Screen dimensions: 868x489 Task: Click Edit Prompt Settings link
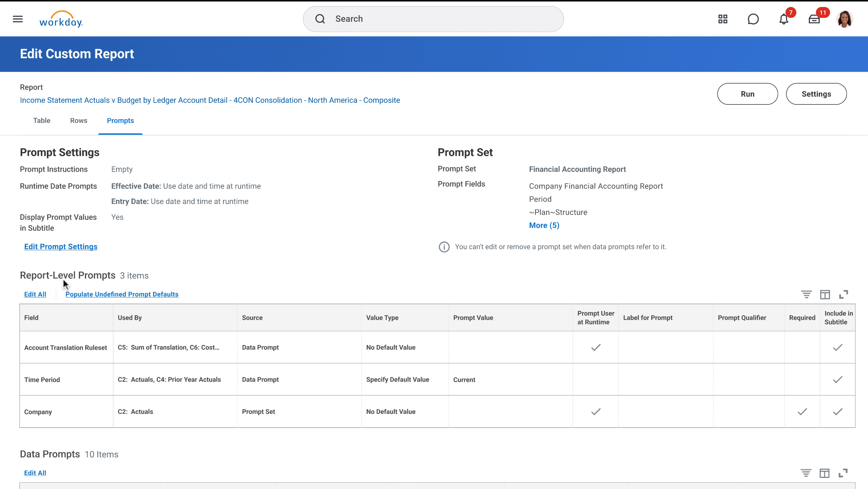(x=61, y=247)
